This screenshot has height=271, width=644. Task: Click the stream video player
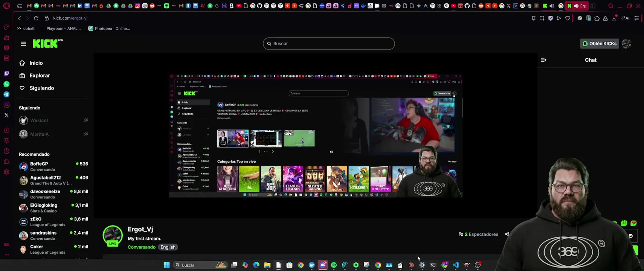pyautogui.click(x=316, y=136)
